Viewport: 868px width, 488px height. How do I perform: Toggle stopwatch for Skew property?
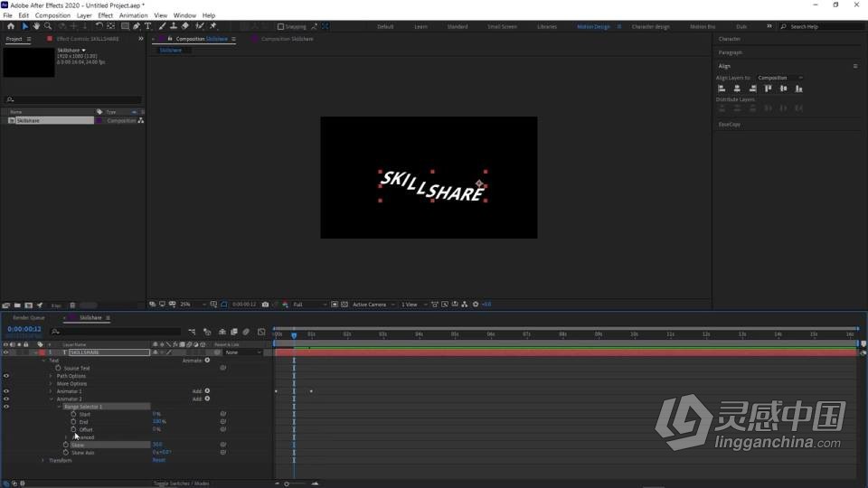click(66, 445)
